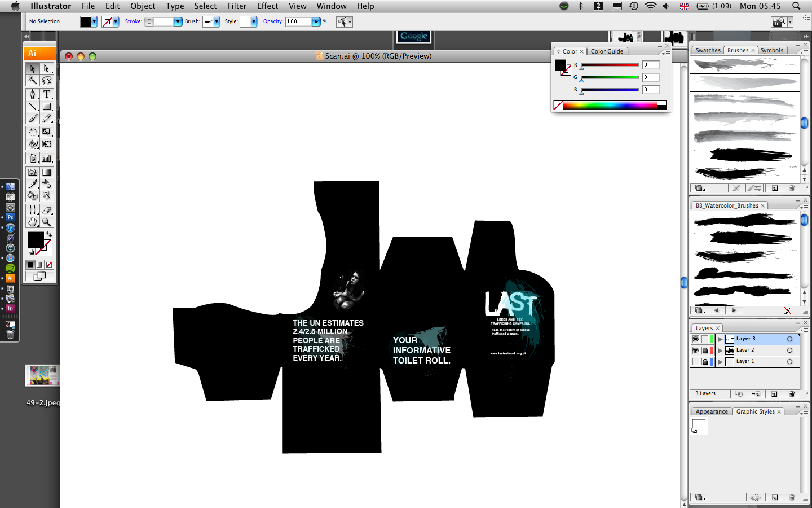The width and height of the screenshot is (812, 508).
Task: Select the Lasso tool
Action: pyautogui.click(x=47, y=81)
